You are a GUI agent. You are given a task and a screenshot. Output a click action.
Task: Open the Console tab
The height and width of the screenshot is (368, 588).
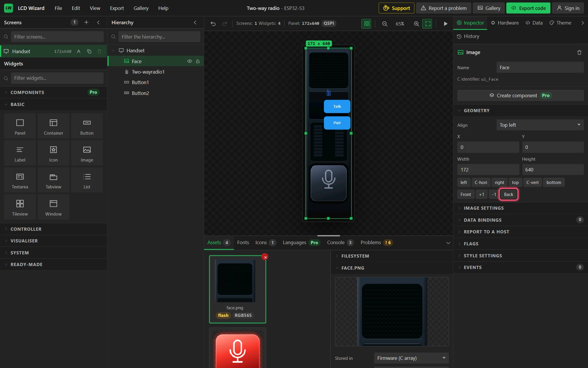(x=340, y=242)
